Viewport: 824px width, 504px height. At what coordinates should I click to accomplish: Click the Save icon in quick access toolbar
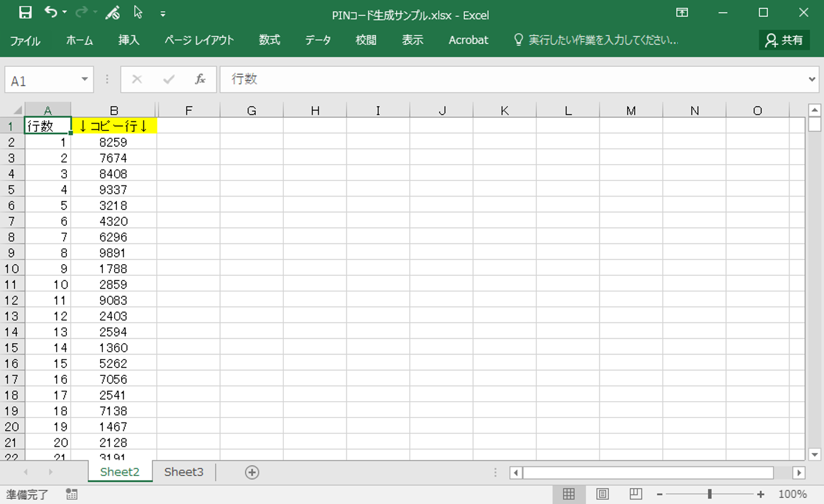[25, 13]
